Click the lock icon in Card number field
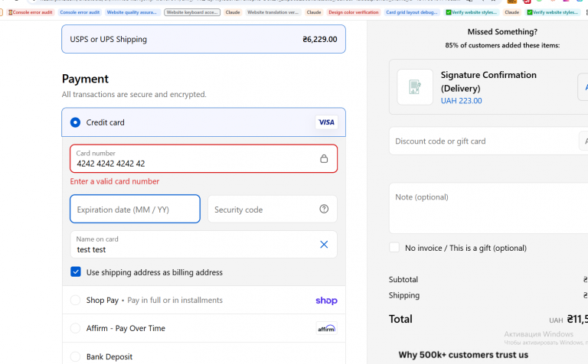Viewport: 588px width, 364px height. (324, 158)
